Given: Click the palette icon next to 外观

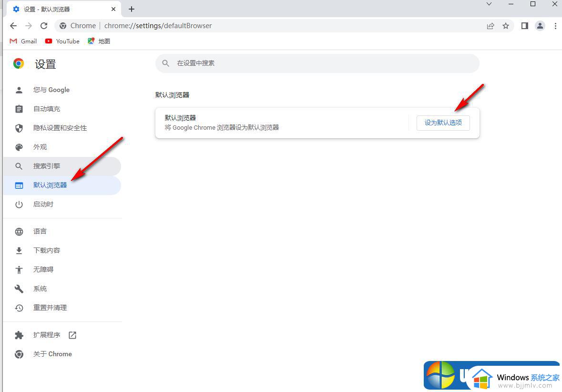Looking at the screenshot, I should (x=19, y=147).
